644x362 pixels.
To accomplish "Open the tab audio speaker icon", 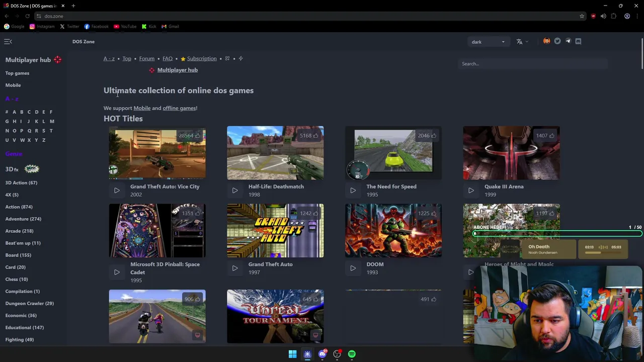I will click(603, 16).
